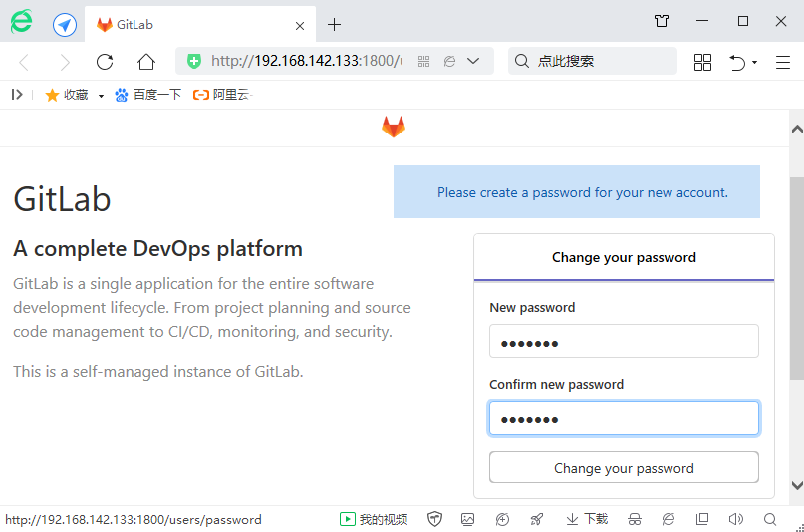This screenshot has height=532, width=804.
Task: Go forward to next page
Action: 64,62
